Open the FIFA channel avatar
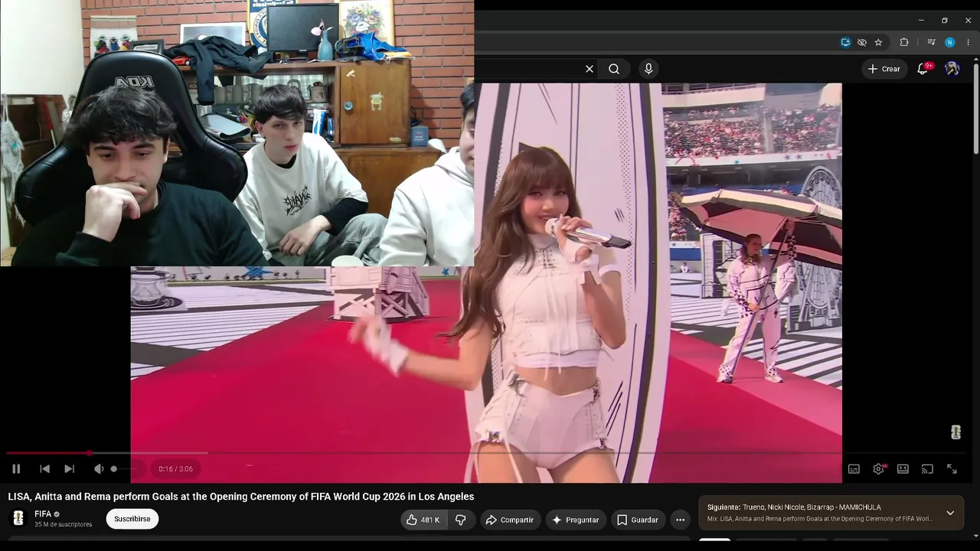The width and height of the screenshot is (980, 551). (x=18, y=518)
